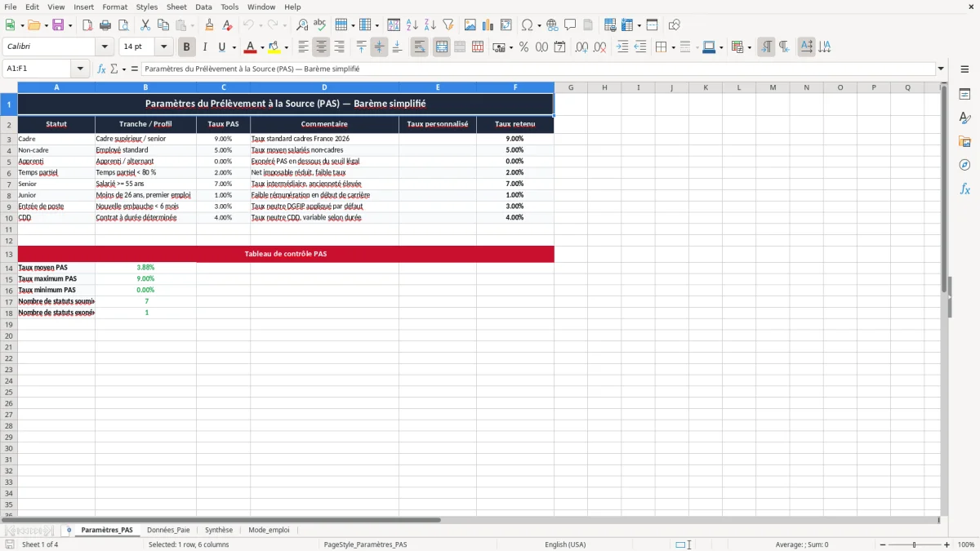Image resolution: width=980 pixels, height=551 pixels.
Task: Open the sidebar Navigator compass icon
Action: pos(964,165)
